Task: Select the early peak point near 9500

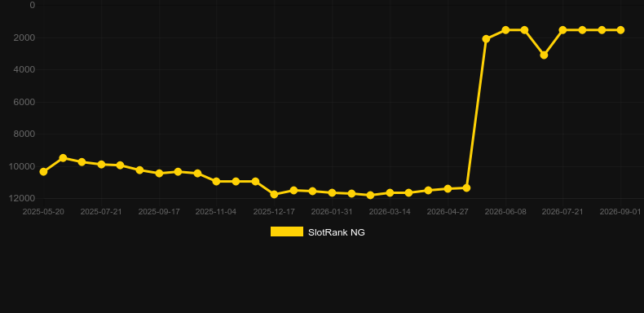Action: click(x=63, y=158)
